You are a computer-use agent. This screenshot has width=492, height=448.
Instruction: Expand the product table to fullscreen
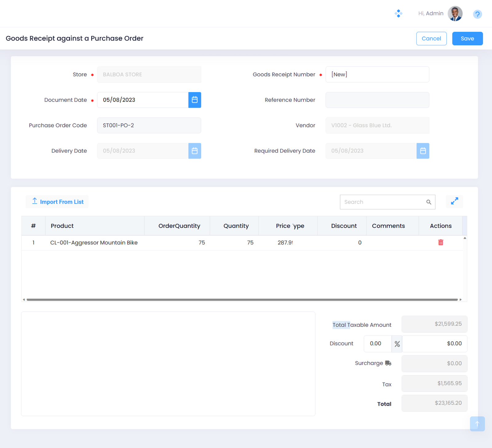point(454,201)
